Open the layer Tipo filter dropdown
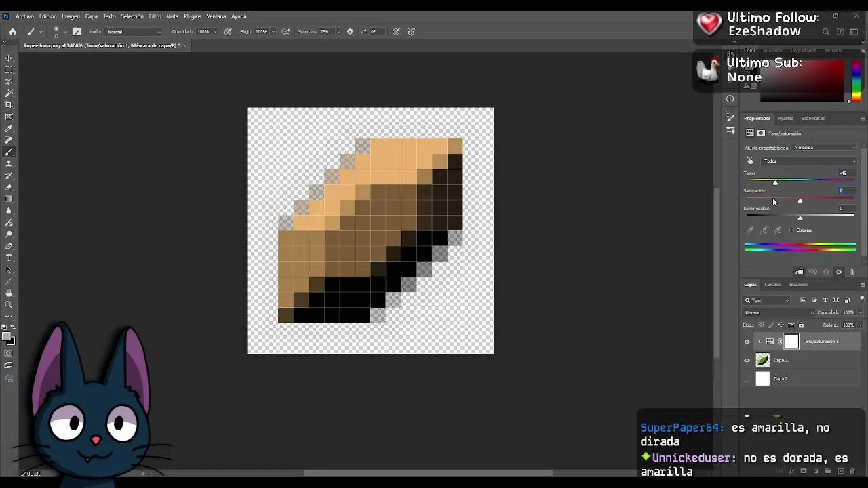This screenshot has height=488, width=868. tap(767, 300)
